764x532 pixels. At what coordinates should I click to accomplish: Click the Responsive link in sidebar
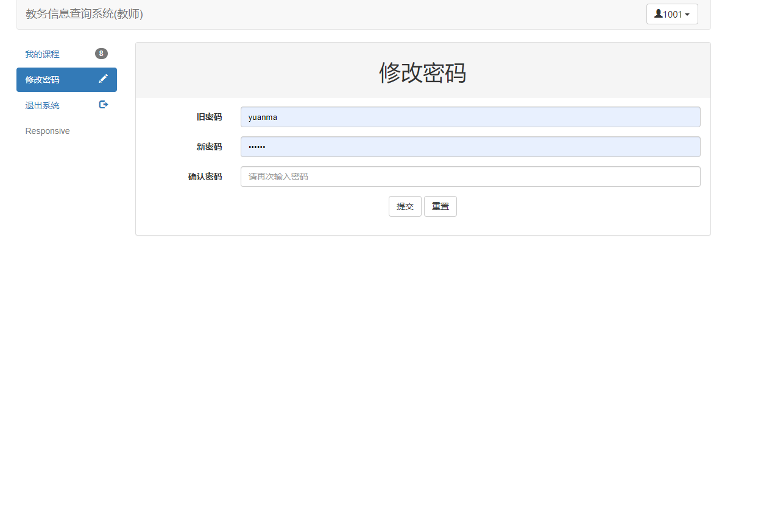pyautogui.click(x=47, y=130)
